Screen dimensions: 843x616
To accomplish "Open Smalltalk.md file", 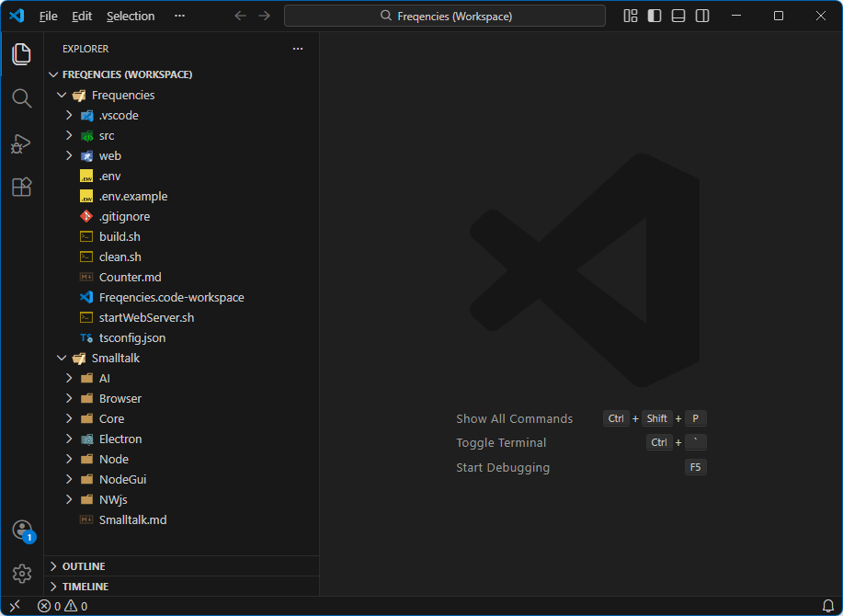I will [x=182, y=519].
